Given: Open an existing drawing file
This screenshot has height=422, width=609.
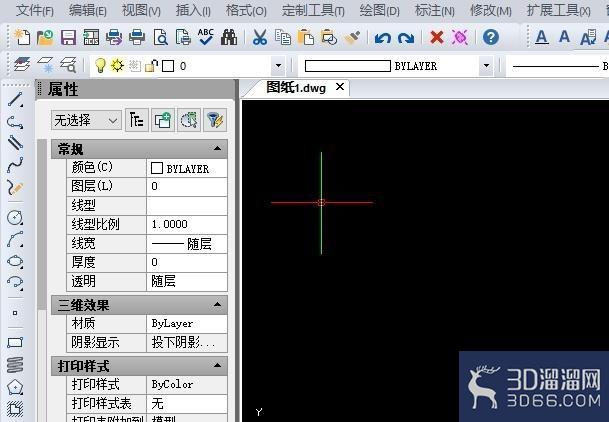Looking at the screenshot, I should [x=45, y=38].
